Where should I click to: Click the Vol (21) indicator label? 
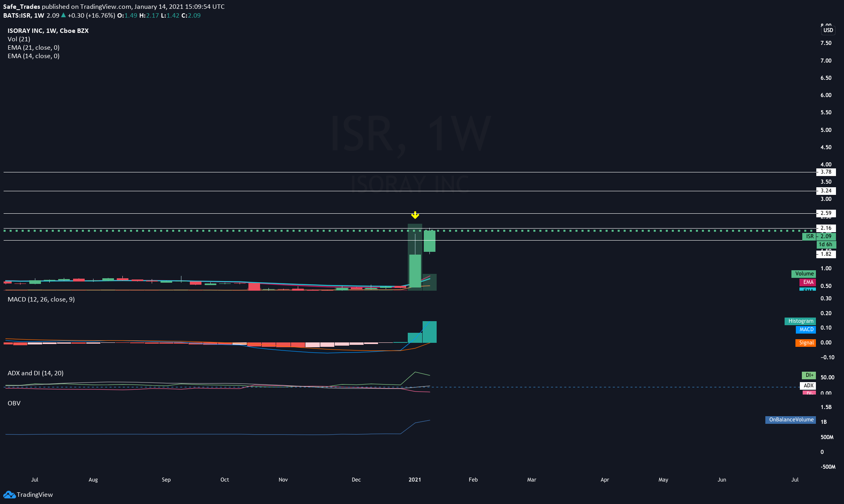tap(19, 39)
